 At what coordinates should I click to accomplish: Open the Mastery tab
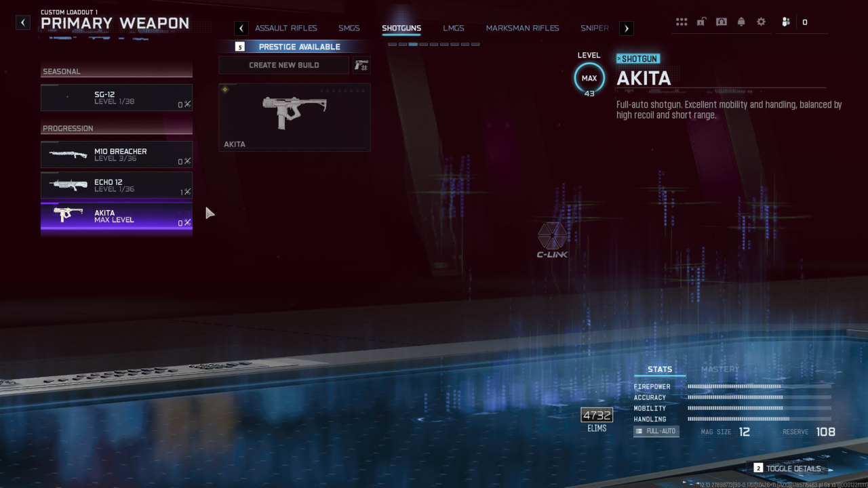coord(720,369)
